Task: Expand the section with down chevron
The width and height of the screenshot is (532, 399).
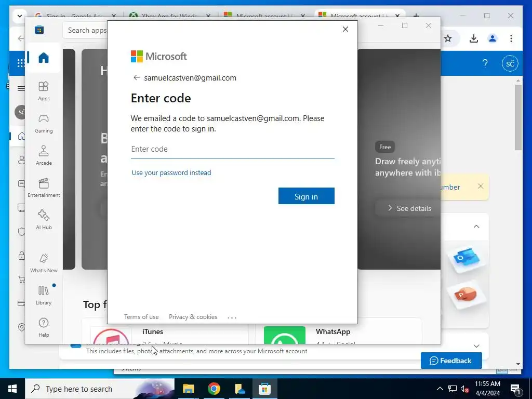Action: [x=476, y=346]
